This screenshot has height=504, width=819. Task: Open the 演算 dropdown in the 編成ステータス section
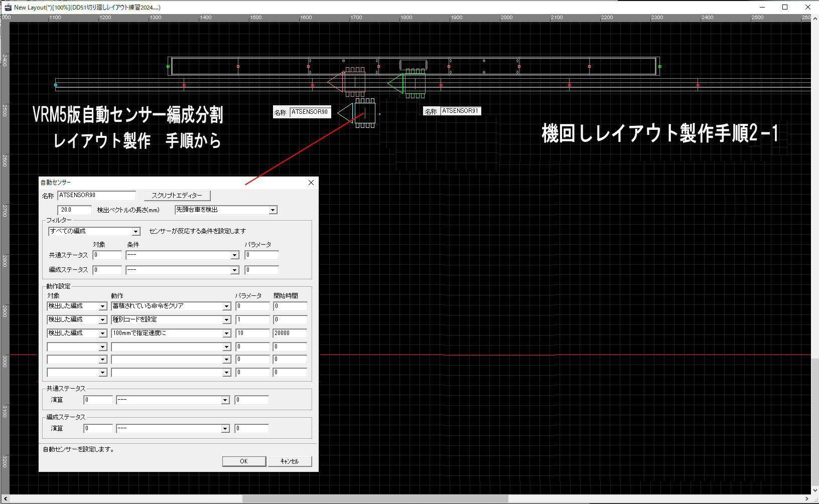click(226, 428)
